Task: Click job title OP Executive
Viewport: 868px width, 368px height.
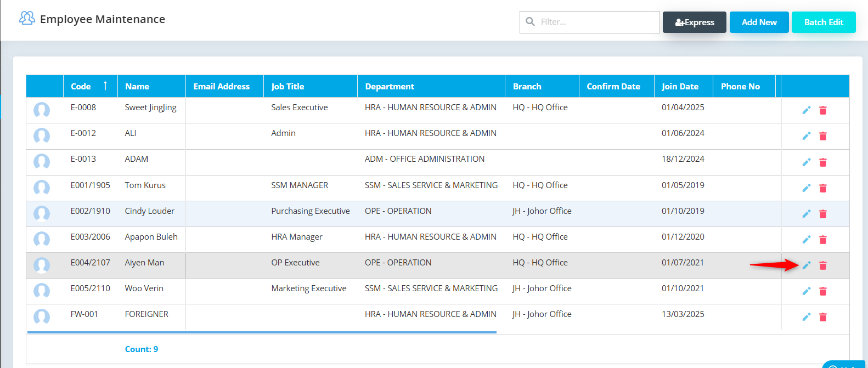Action: click(x=295, y=263)
